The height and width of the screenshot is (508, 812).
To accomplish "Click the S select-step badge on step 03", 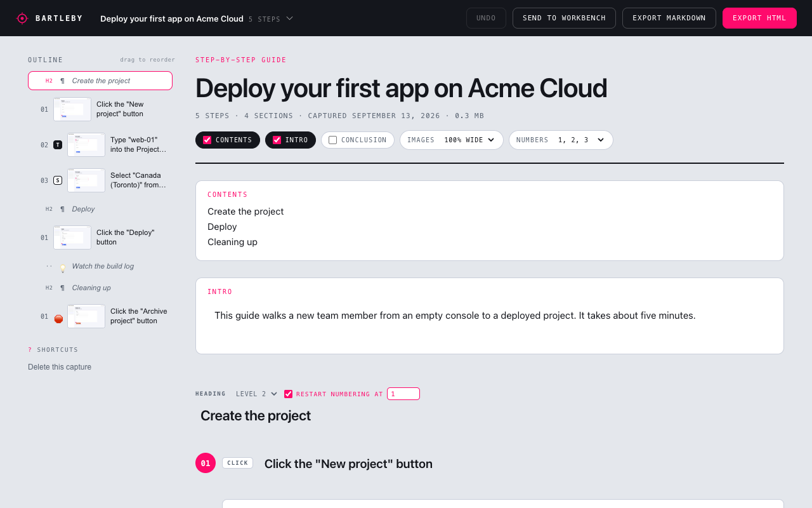I will click(x=58, y=180).
